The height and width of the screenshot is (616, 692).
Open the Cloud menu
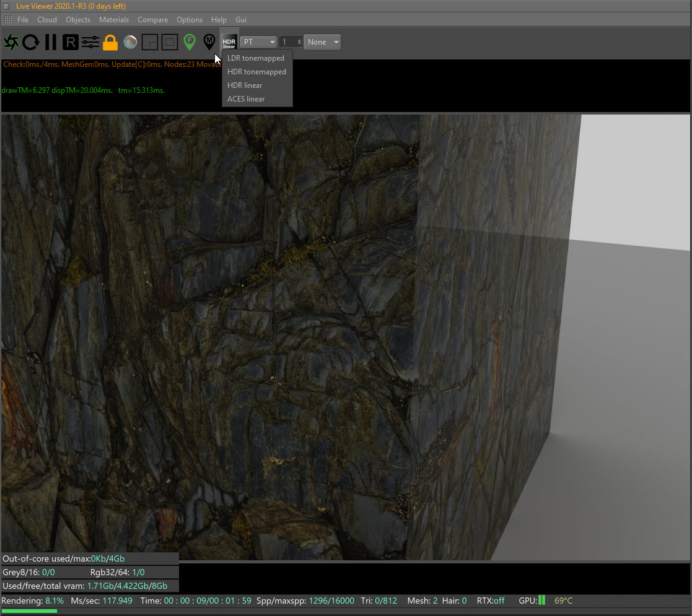pyautogui.click(x=47, y=20)
